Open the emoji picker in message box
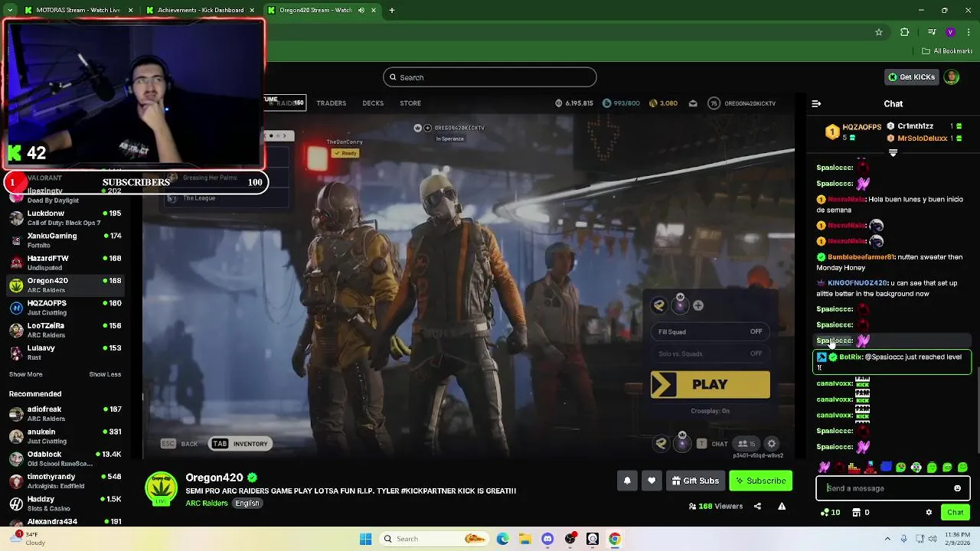Viewport: 980px width, 551px height. pyautogui.click(x=957, y=488)
